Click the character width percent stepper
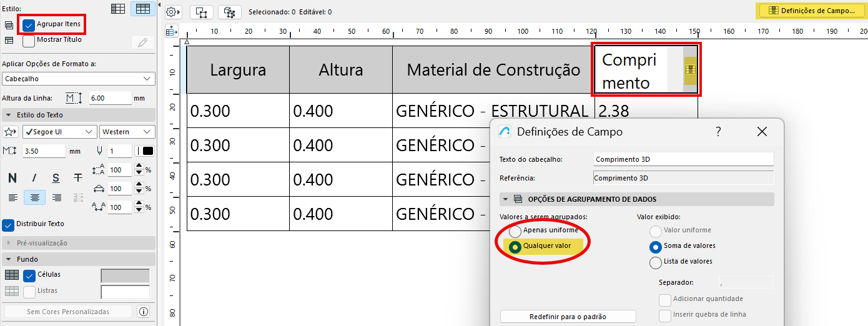Viewport: 868px width, 326px height. pyautogui.click(x=138, y=189)
